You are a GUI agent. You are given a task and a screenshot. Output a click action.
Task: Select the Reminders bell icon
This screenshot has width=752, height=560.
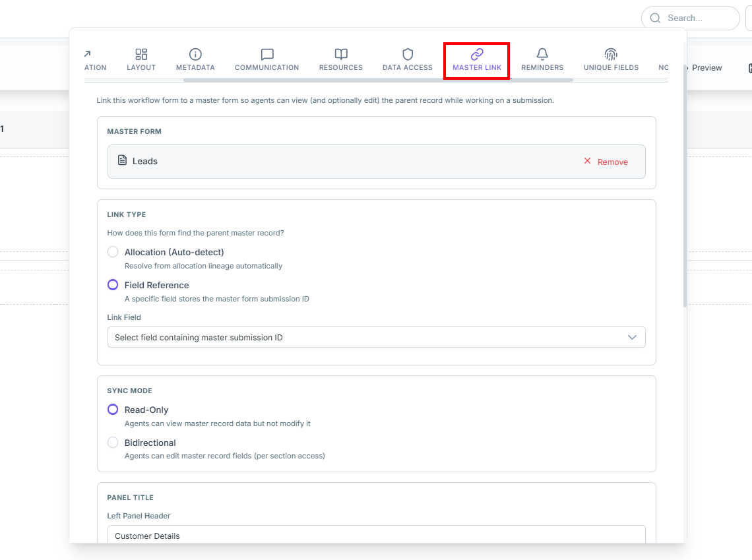tap(542, 54)
